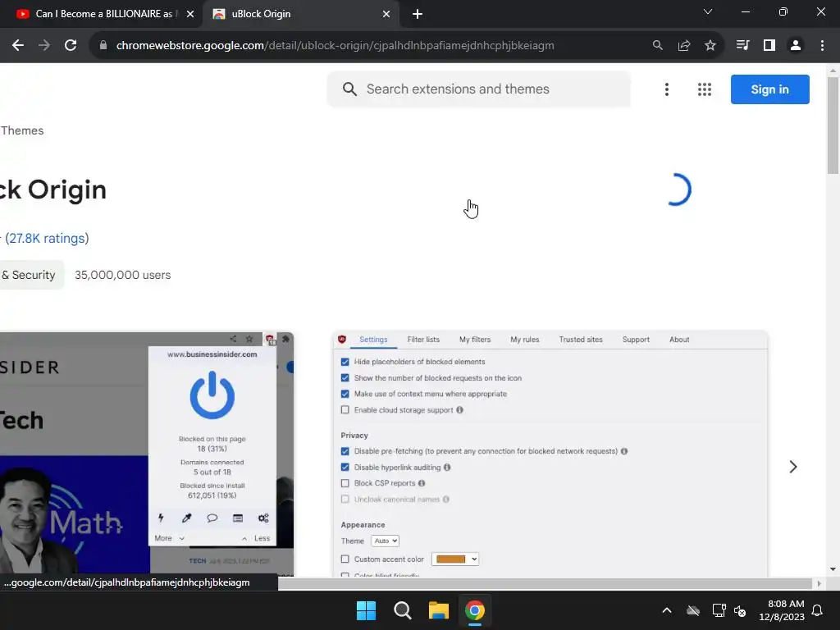This screenshot has width=840, height=630.
Task: Toggle Show the number of blocked requests
Action: coord(345,377)
